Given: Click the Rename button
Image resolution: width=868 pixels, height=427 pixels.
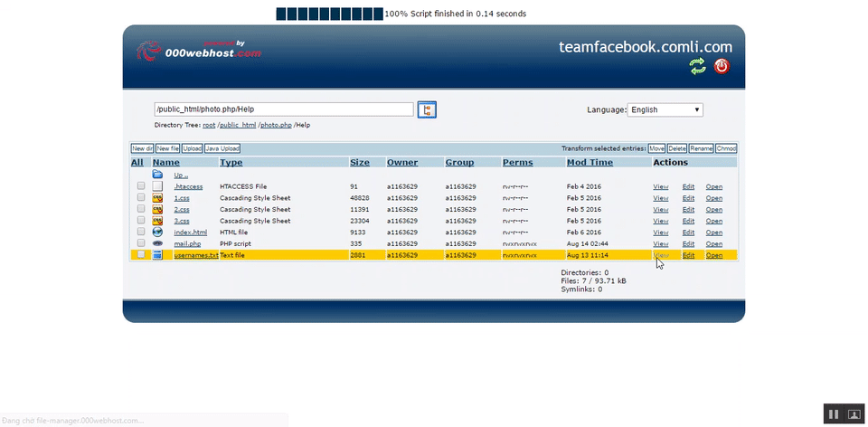Looking at the screenshot, I should click(x=701, y=148).
